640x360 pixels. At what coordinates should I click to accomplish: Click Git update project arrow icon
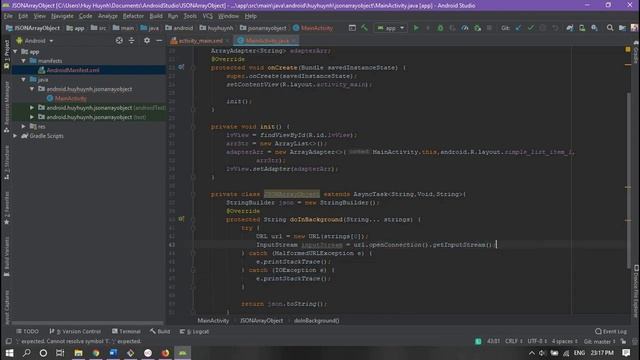pos(518,28)
